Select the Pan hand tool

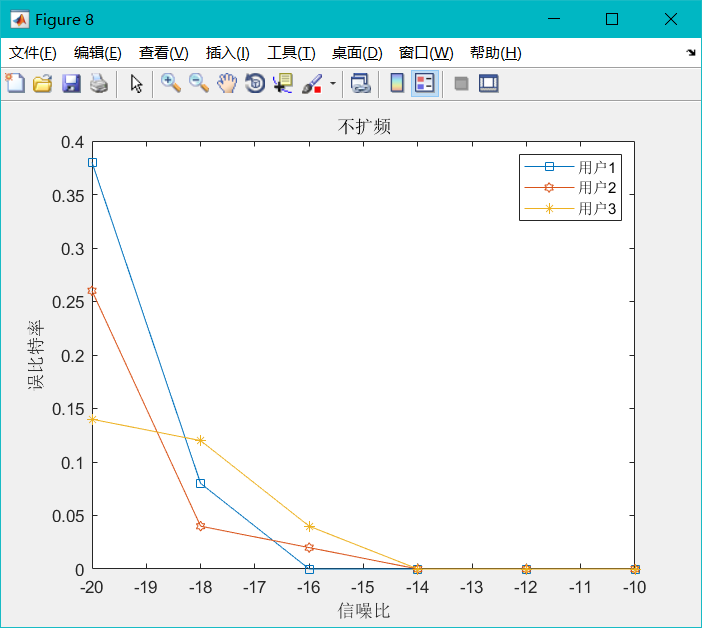[x=227, y=83]
